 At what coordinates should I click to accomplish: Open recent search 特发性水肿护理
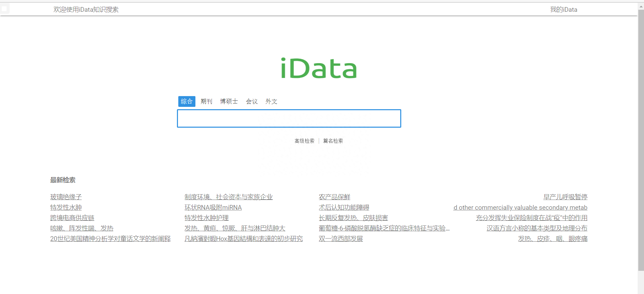coord(206,218)
